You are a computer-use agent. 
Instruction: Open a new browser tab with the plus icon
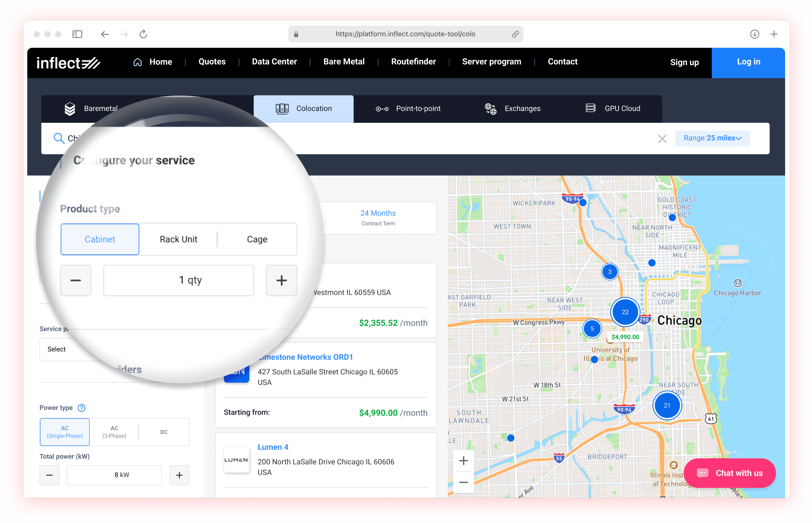coord(774,34)
